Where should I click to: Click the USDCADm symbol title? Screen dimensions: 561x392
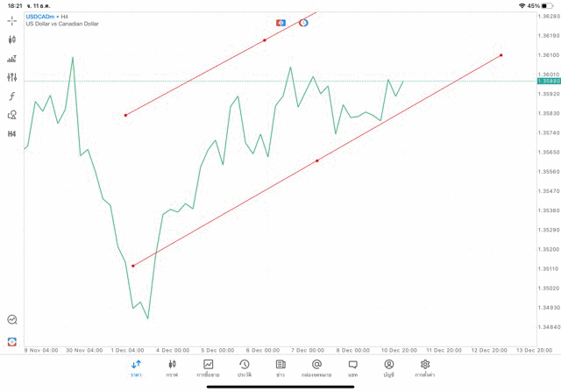click(x=40, y=16)
